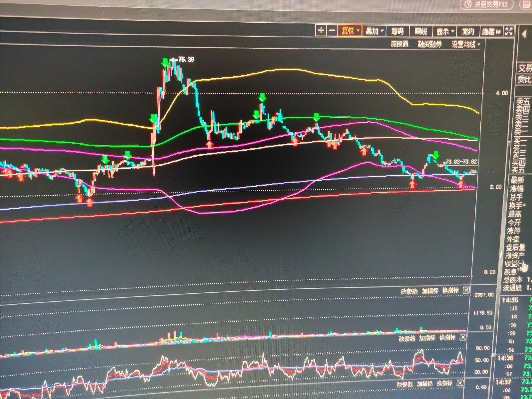The width and height of the screenshot is (532, 399).
Task: Open the 融资融券 link
Action: (x=430, y=44)
